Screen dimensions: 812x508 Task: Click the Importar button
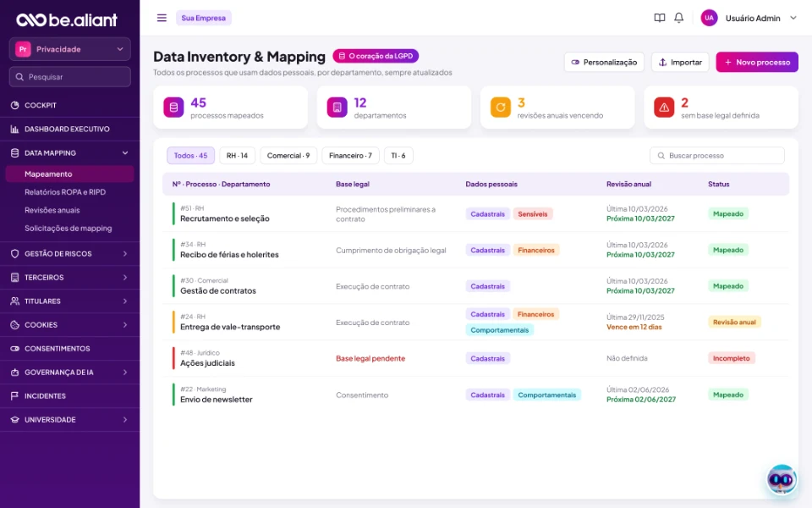pos(680,62)
